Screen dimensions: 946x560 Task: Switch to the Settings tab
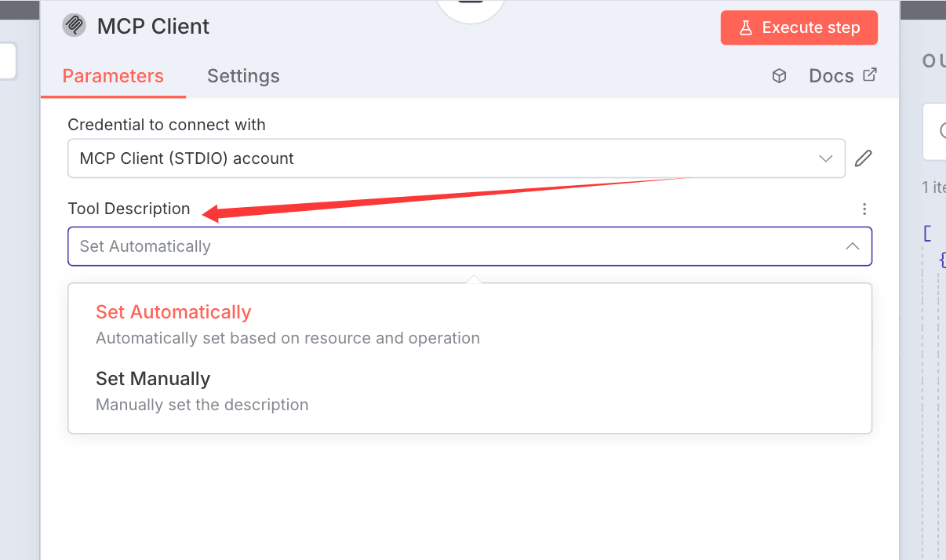click(x=243, y=76)
